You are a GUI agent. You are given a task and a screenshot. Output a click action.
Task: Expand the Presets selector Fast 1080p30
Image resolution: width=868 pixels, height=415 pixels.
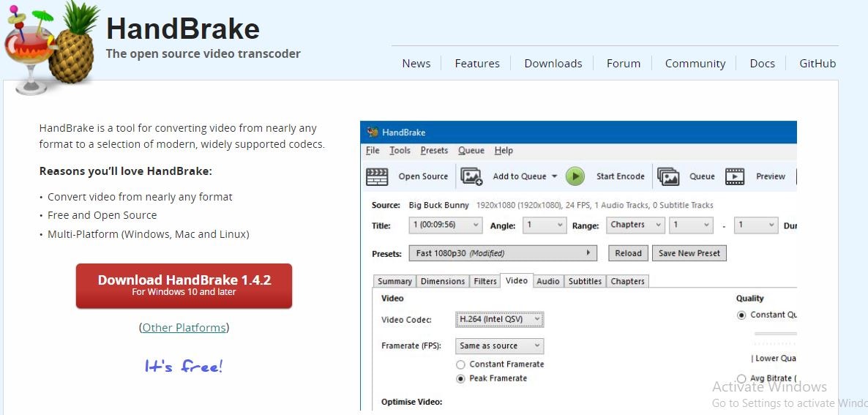504,253
